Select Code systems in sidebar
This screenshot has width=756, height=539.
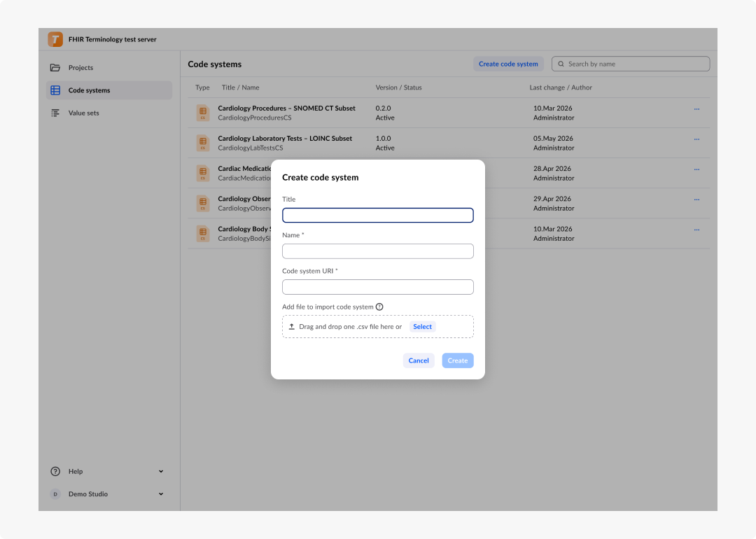[109, 90]
